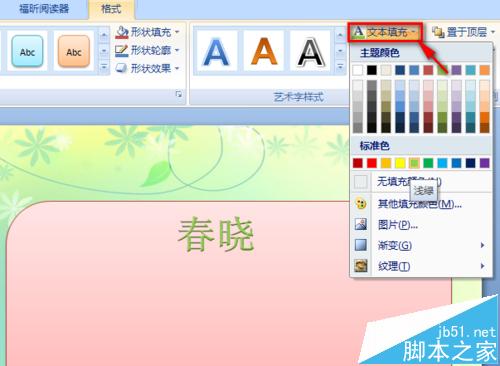Click the gradient square icon

[x=361, y=245]
